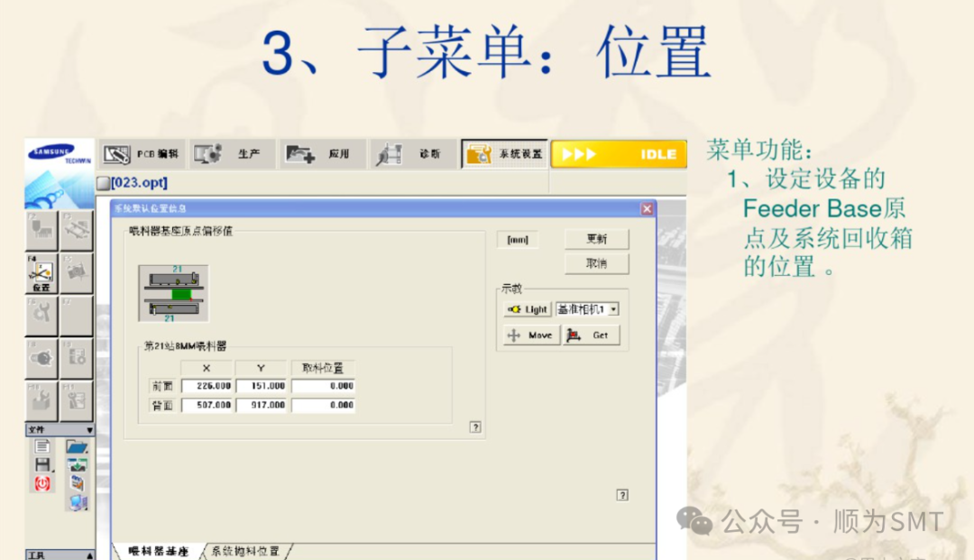974x560 pixels.
Task: Click the 背面 row label
Action: [162, 406]
